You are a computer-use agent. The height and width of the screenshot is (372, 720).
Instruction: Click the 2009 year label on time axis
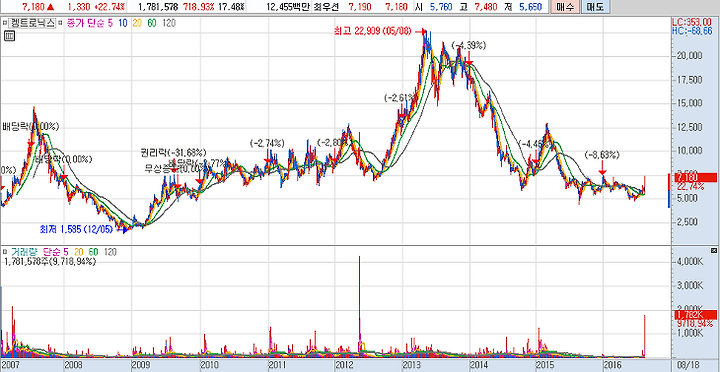pos(141,364)
